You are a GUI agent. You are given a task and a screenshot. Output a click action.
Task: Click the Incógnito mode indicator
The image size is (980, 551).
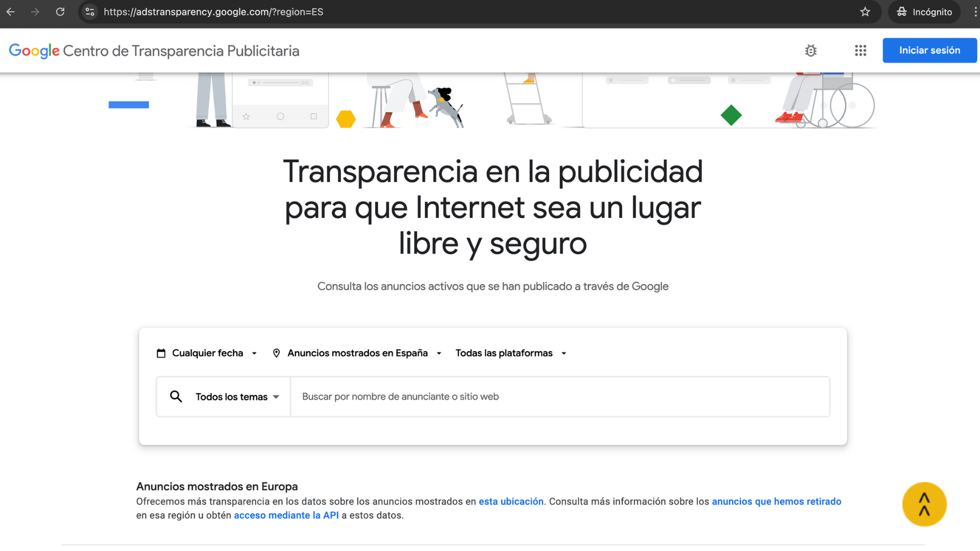coord(924,12)
